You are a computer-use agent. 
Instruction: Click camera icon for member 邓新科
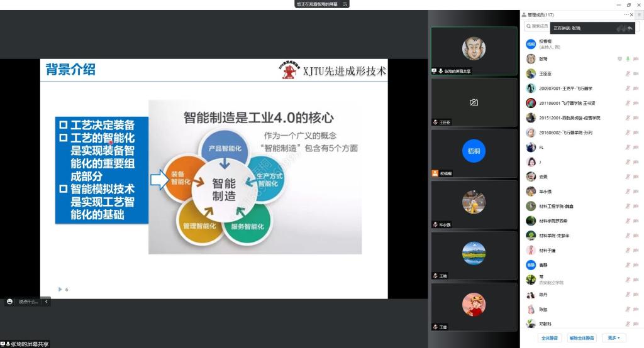636,324
